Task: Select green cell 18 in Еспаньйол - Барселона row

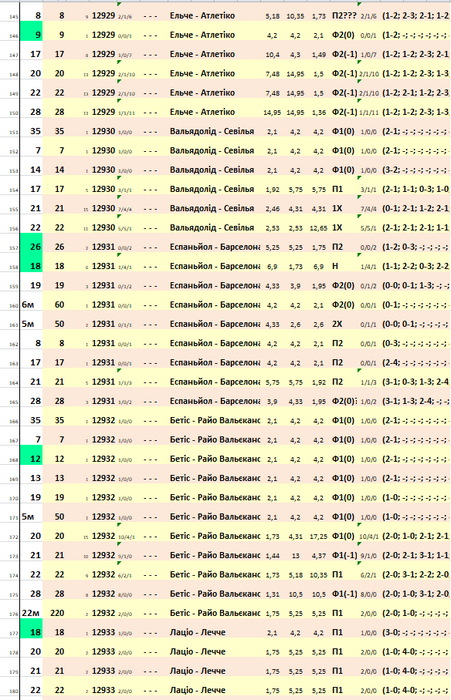Action: click(31, 266)
